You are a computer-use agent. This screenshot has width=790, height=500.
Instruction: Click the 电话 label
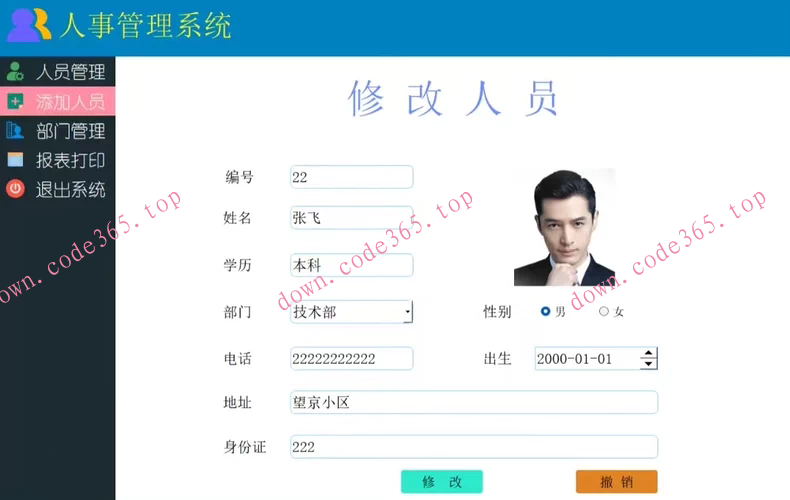click(237, 359)
